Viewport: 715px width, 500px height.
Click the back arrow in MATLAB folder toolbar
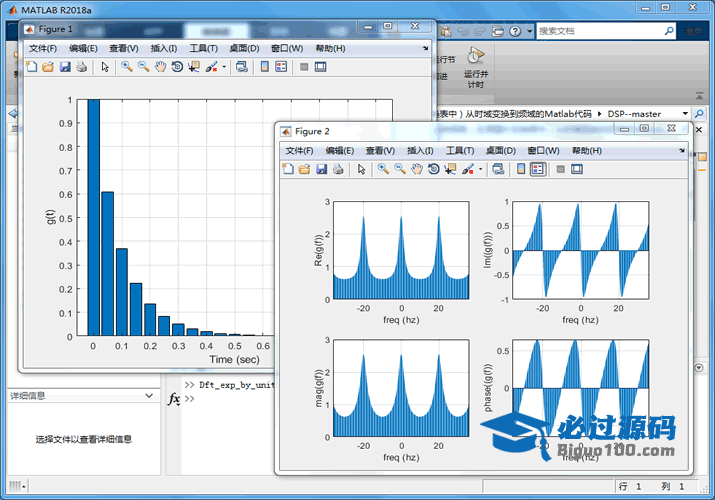[13, 113]
